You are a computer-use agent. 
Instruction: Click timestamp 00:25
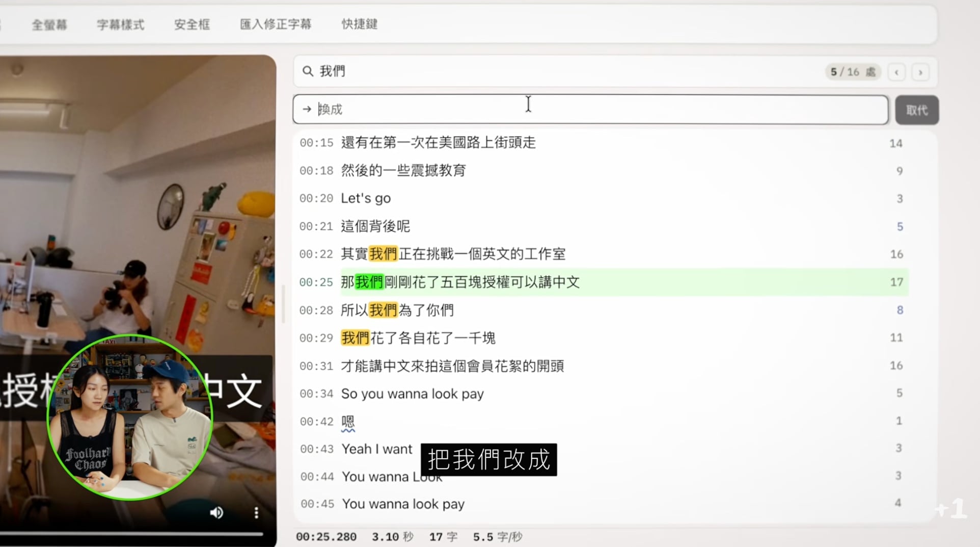(316, 282)
